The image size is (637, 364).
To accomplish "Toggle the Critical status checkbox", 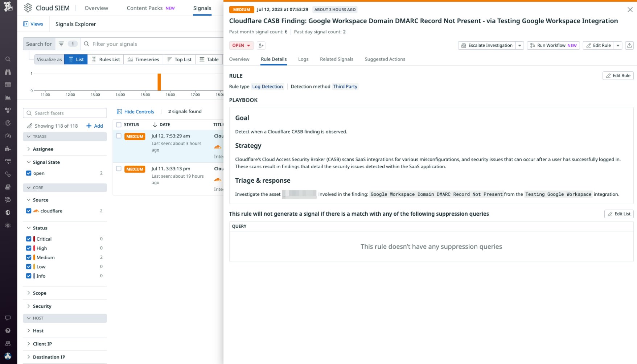I will [x=29, y=239].
